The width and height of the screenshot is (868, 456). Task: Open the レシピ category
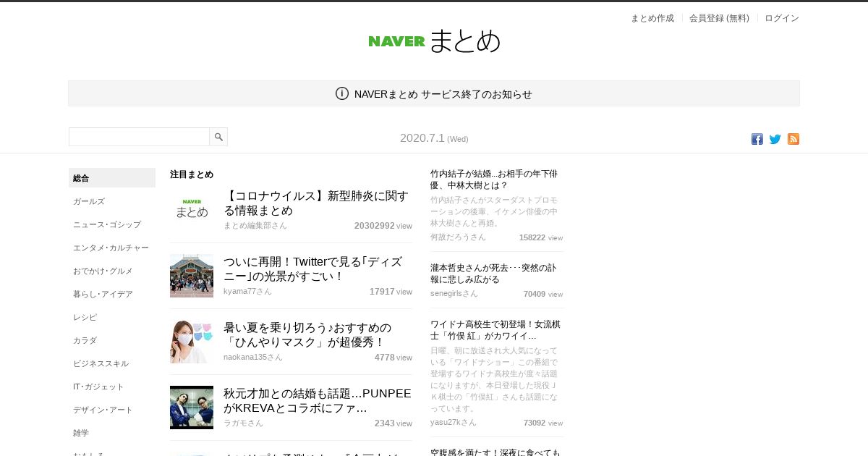click(112, 317)
